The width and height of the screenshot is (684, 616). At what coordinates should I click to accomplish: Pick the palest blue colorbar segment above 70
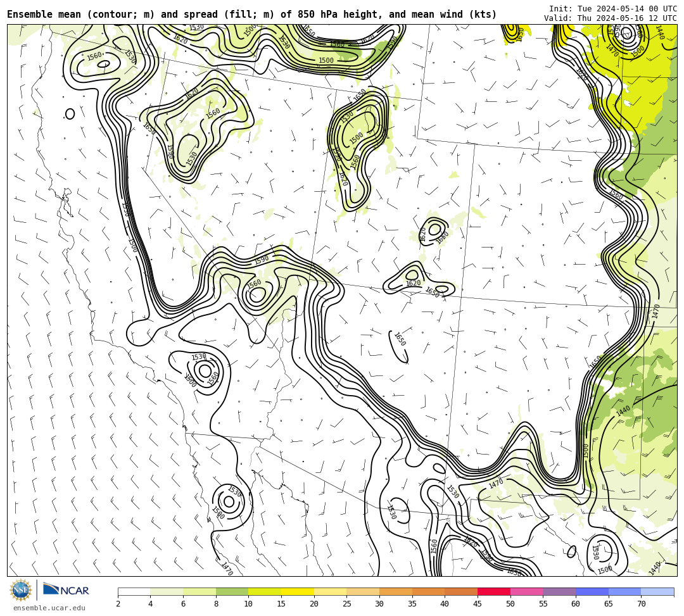tap(657, 591)
